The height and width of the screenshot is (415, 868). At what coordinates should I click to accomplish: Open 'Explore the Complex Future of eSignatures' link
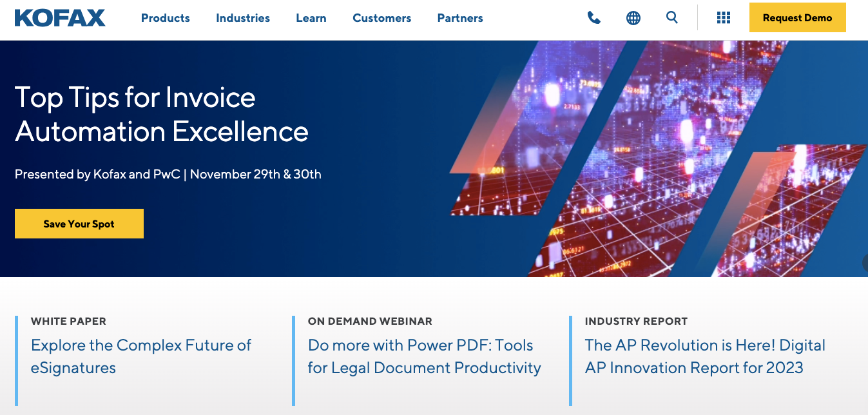pos(141,356)
